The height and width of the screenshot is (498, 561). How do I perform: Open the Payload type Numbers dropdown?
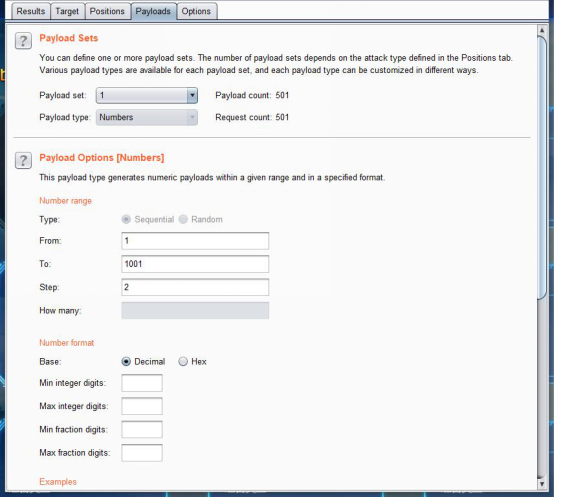[x=147, y=117]
